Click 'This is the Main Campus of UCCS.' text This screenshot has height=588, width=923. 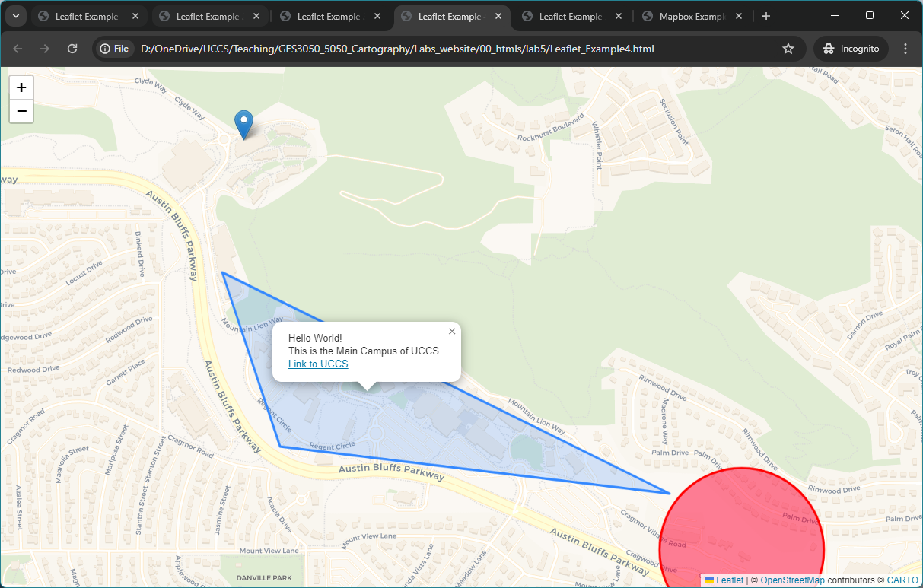[364, 351]
